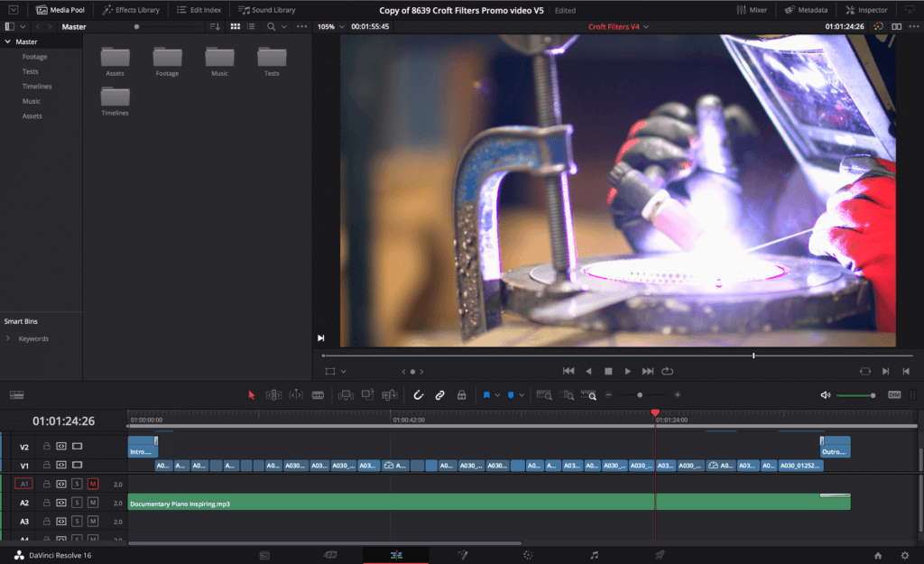Viewport: 924px width, 564px height.
Task: Click the blue Marker icon
Action: point(511,395)
